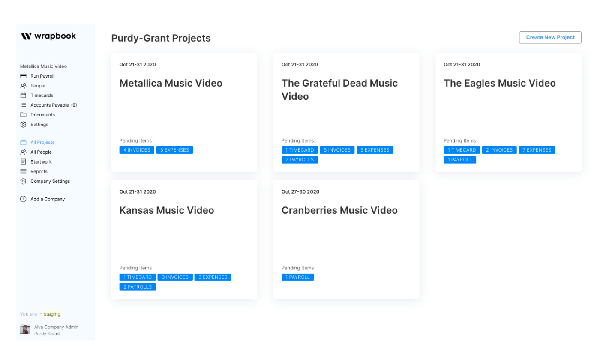Open the All People page
This screenshot has height=364, width=612.
click(x=41, y=152)
